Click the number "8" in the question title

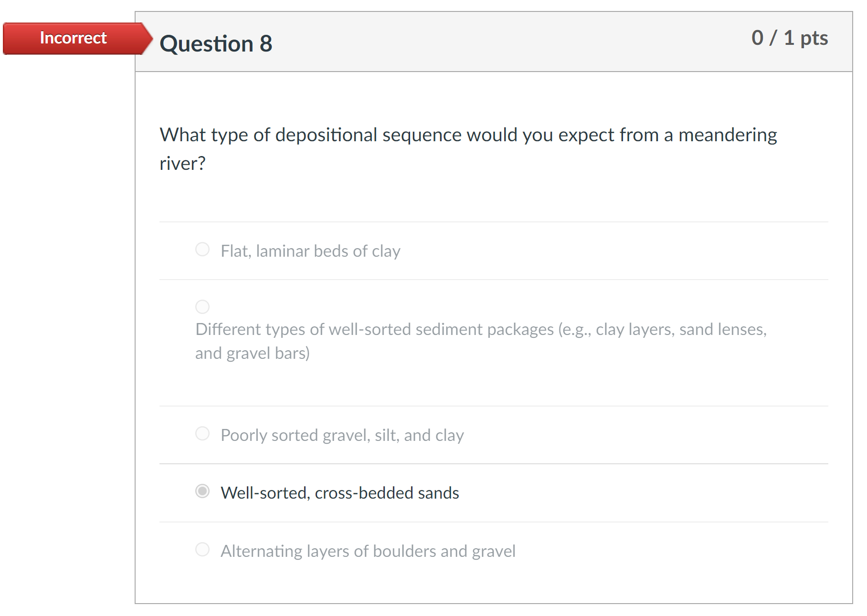[266, 44]
